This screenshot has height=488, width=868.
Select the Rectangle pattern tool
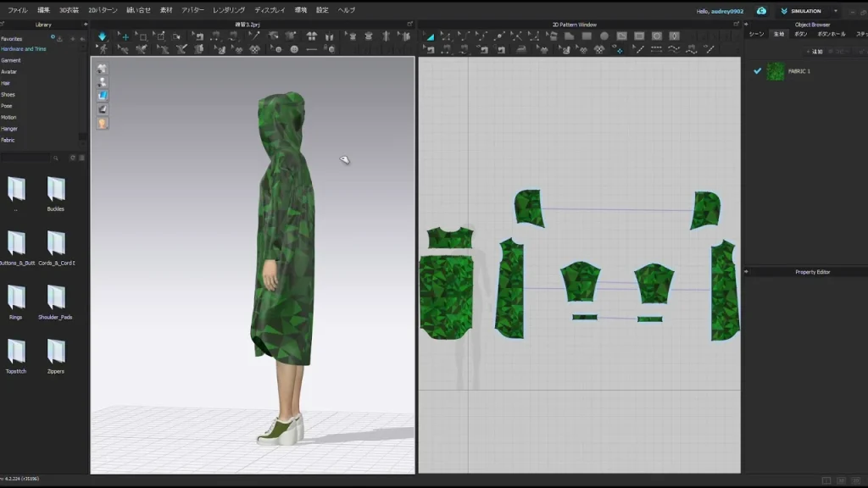coord(587,36)
